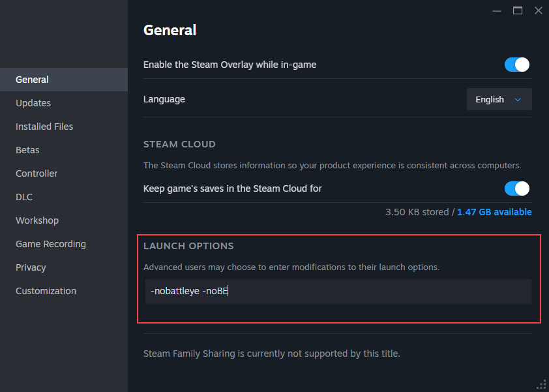Open Installed Files settings

[x=44, y=127]
